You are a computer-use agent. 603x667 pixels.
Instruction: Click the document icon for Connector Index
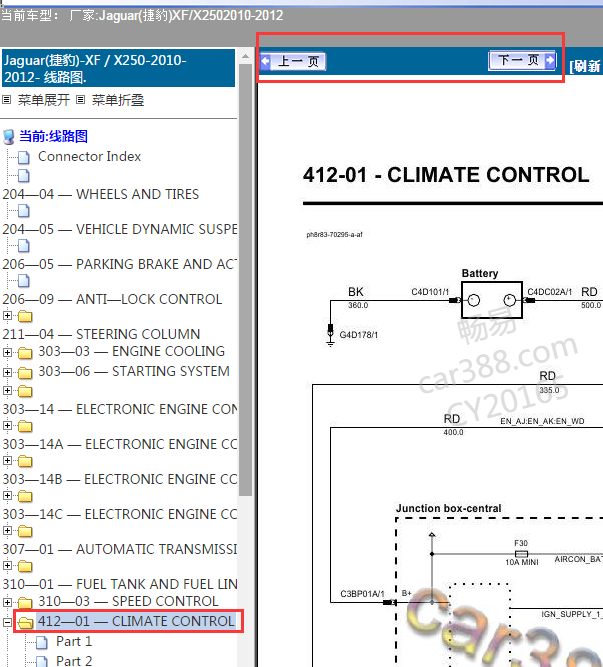pos(24,157)
